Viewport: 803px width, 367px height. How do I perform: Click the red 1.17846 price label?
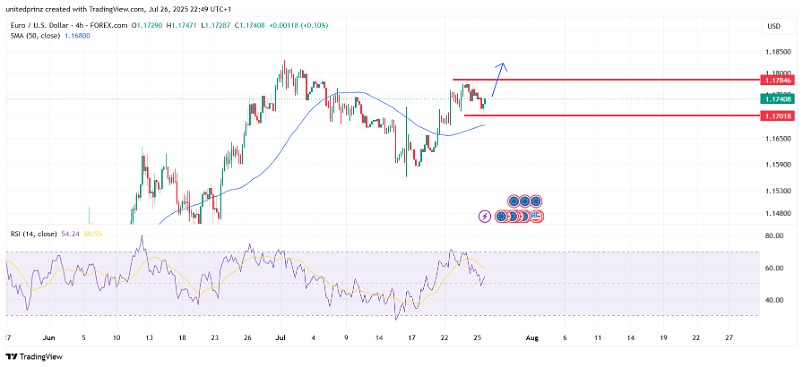777,80
